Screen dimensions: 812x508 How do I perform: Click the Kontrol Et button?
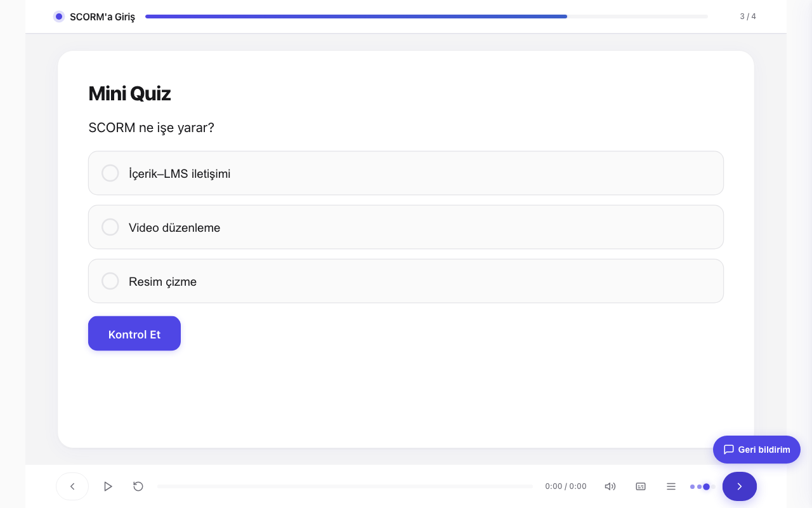134,333
